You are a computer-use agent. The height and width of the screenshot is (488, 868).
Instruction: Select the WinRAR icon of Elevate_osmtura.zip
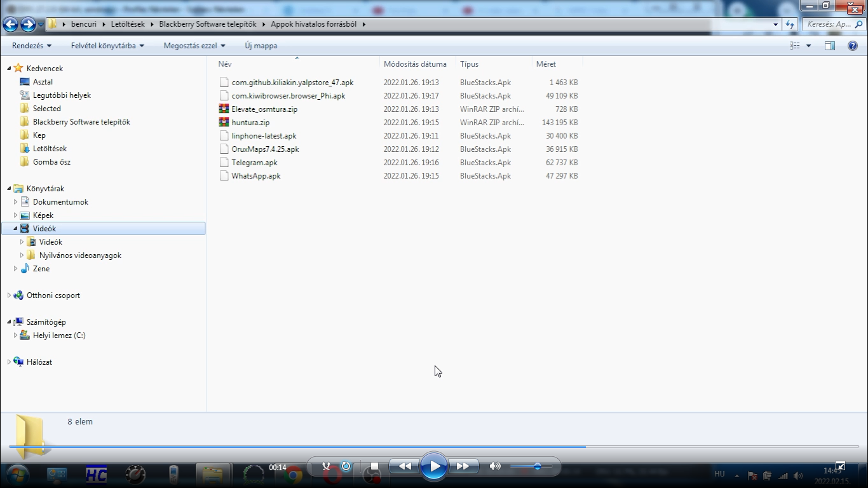224,109
